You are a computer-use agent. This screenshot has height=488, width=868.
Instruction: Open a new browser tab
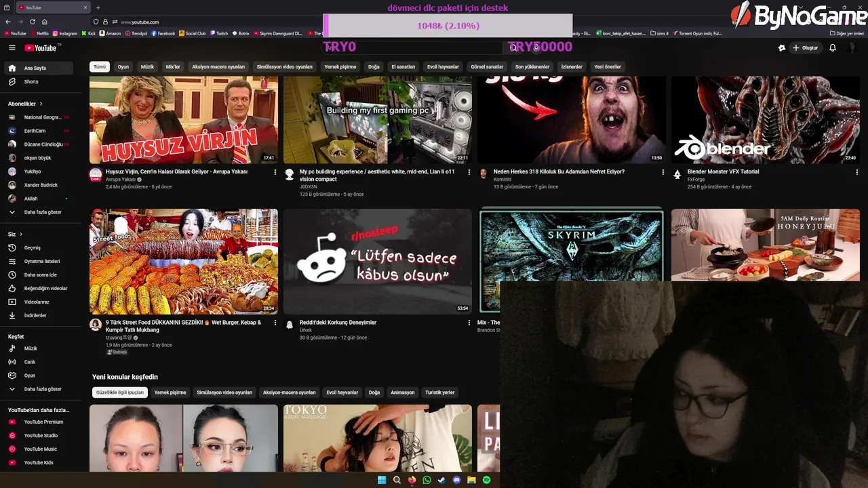click(98, 7)
